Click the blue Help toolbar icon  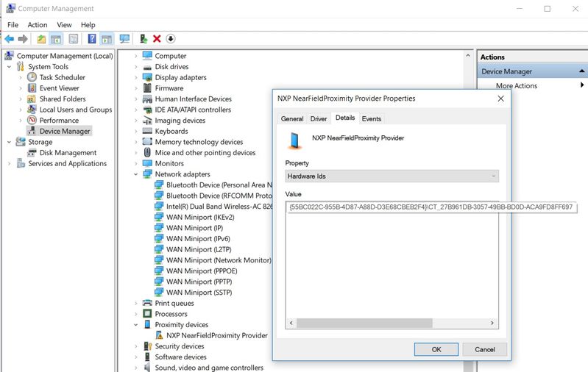(92, 39)
